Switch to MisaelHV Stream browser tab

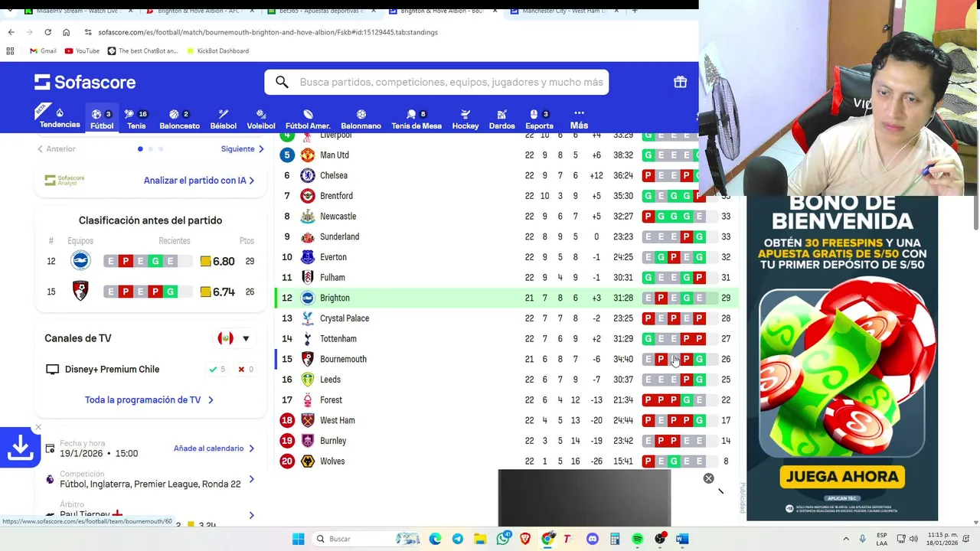(77, 11)
